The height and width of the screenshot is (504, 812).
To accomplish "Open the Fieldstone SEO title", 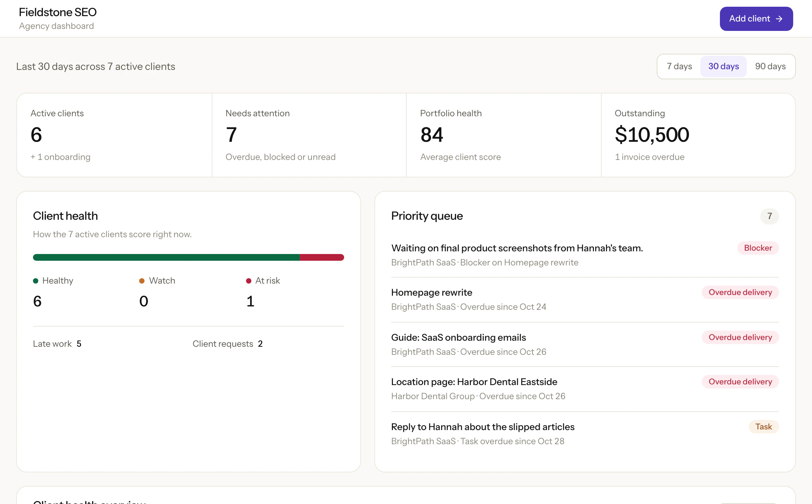I will pos(57,12).
